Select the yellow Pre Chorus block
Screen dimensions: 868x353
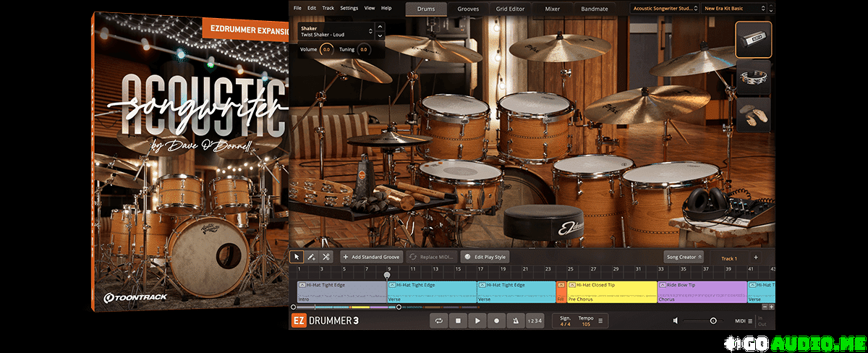point(612,292)
